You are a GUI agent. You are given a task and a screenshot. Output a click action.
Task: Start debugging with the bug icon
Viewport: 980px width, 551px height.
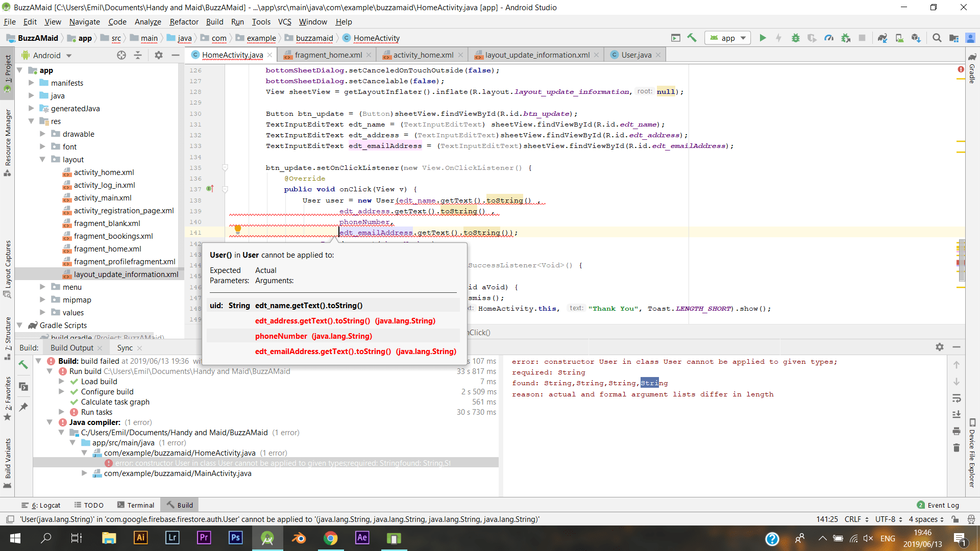pos(795,38)
